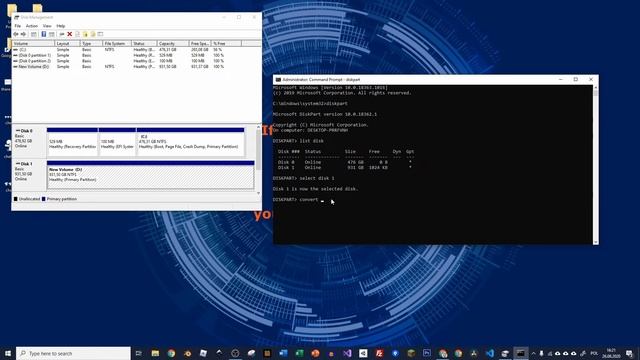Image resolution: width=640 pixels, height=360 pixels.
Task: Sort by the Capacity column header
Action: tap(173, 43)
